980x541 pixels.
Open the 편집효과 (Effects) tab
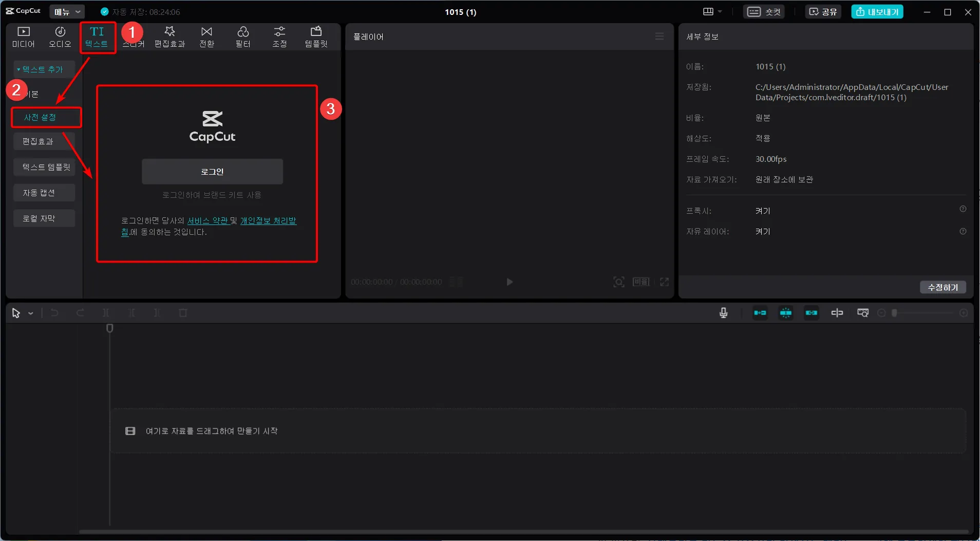[x=169, y=37]
